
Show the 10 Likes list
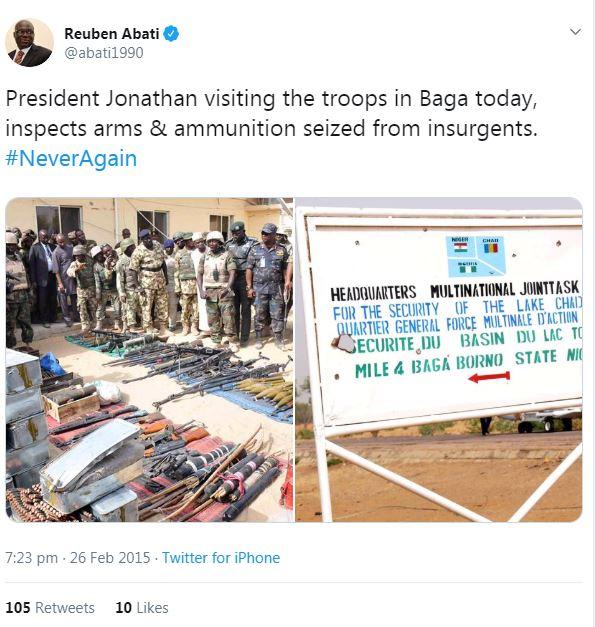click(x=142, y=608)
